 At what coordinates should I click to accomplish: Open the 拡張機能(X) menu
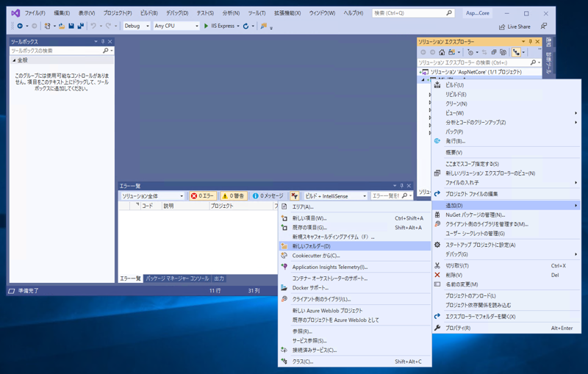pyautogui.click(x=287, y=13)
